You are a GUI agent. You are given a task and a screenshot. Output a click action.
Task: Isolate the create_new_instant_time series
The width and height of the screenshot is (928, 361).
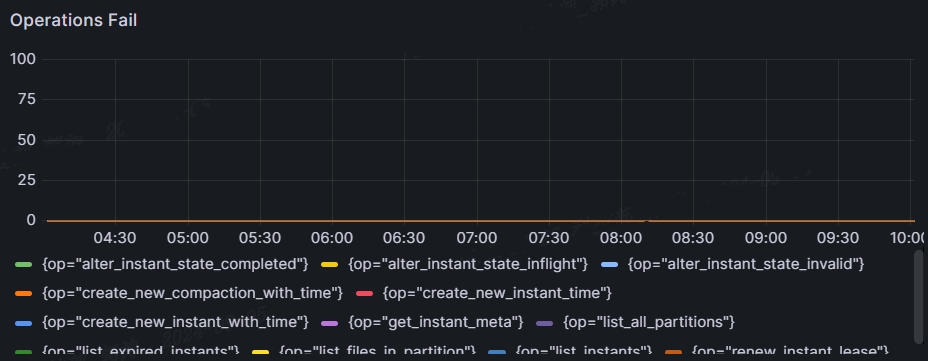click(x=497, y=293)
